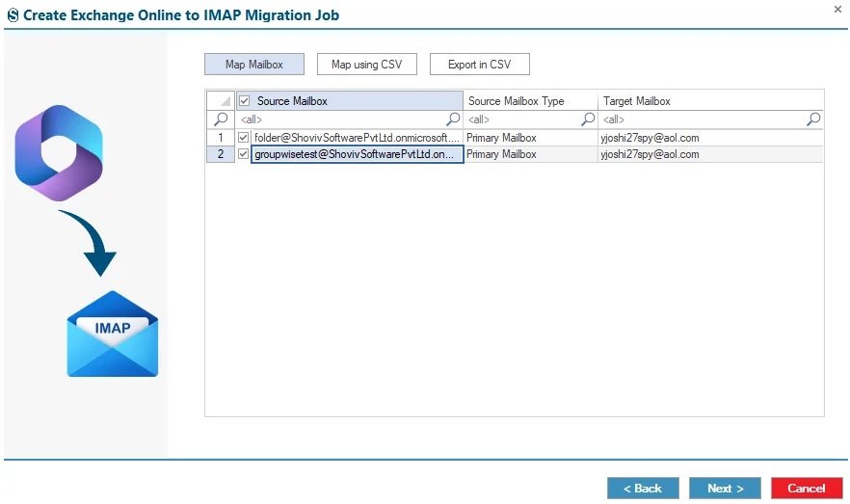The image size is (850, 504).
Task: Click the grid top-left select-all corner
Action: point(221,101)
